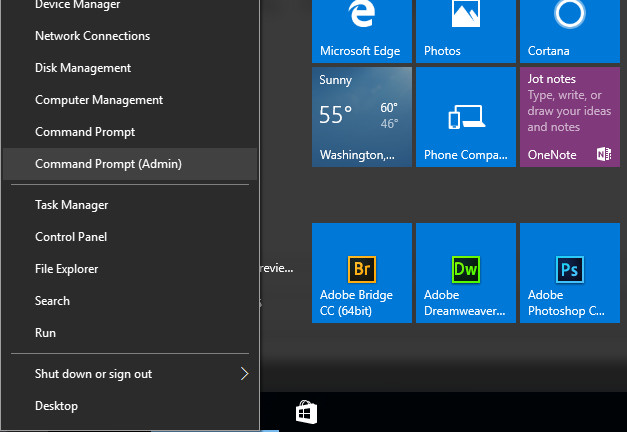The width and height of the screenshot is (627, 432).
Task: Open the Washington weather tile
Action: tap(362, 117)
